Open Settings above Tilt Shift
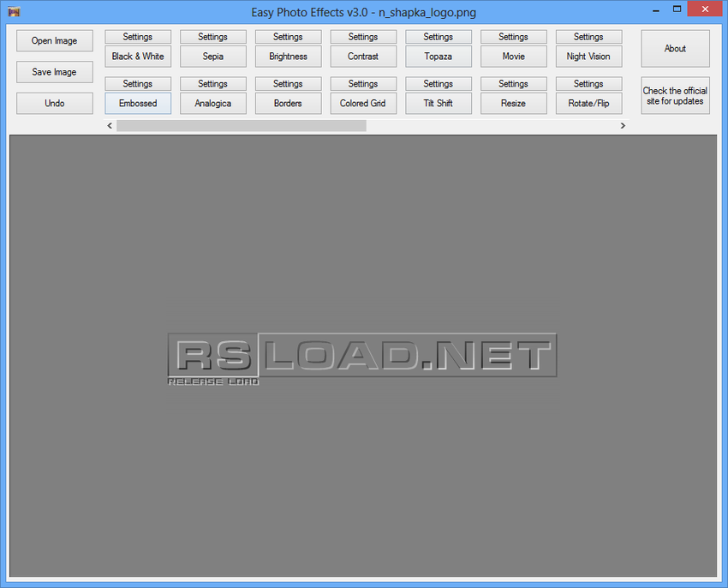728x588 pixels. [439, 84]
